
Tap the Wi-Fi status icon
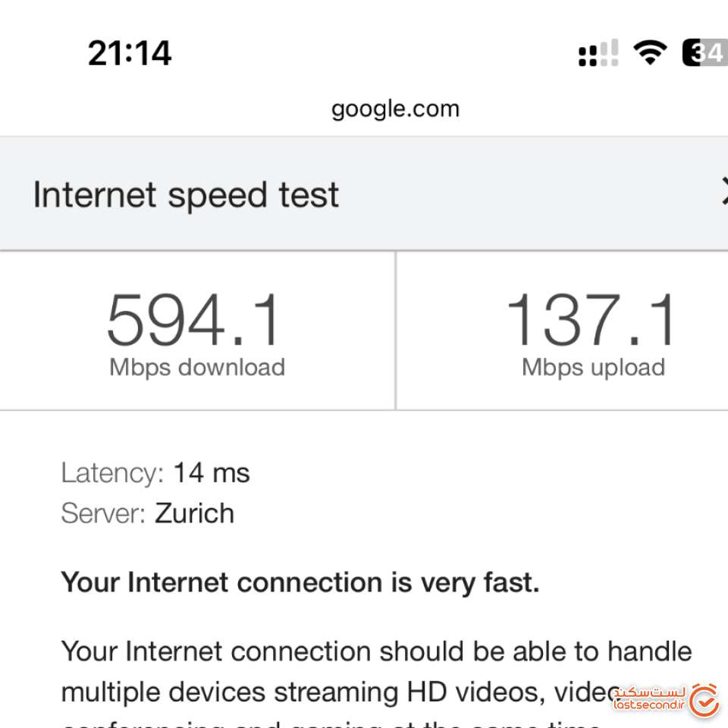click(x=650, y=52)
